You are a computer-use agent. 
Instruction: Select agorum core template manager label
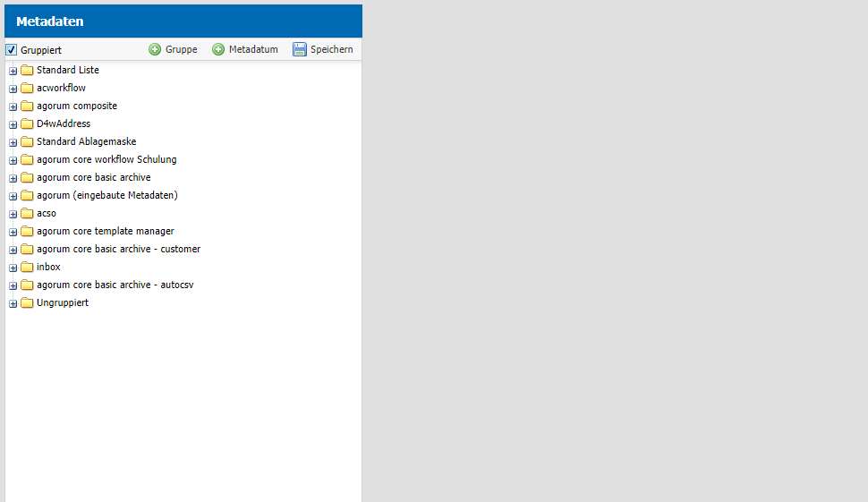pyautogui.click(x=106, y=232)
